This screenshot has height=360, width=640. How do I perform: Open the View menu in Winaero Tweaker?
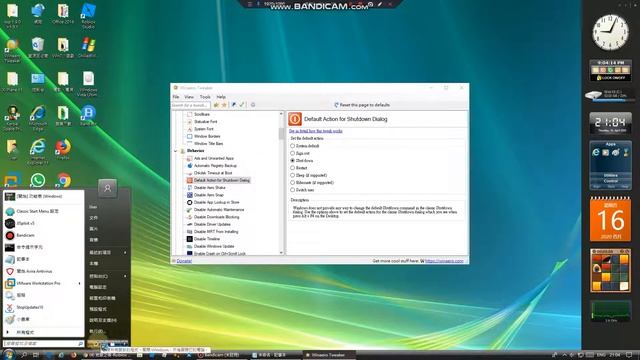click(189, 97)
